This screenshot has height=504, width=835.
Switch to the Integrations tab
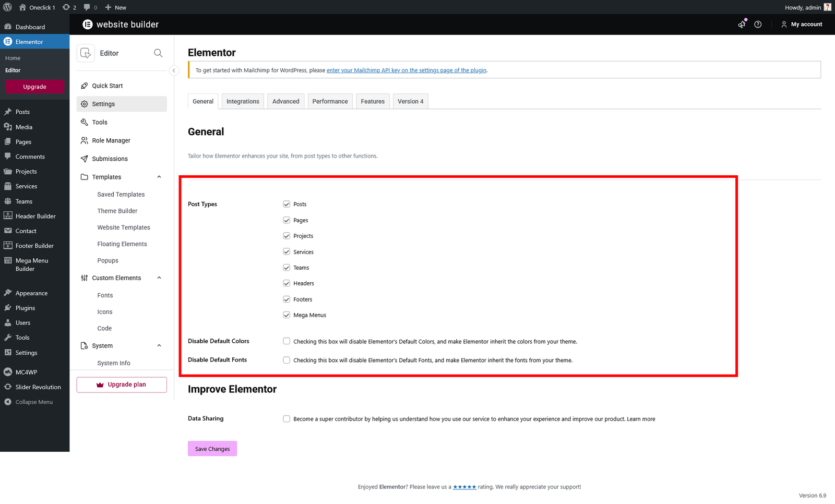(243, 101)
